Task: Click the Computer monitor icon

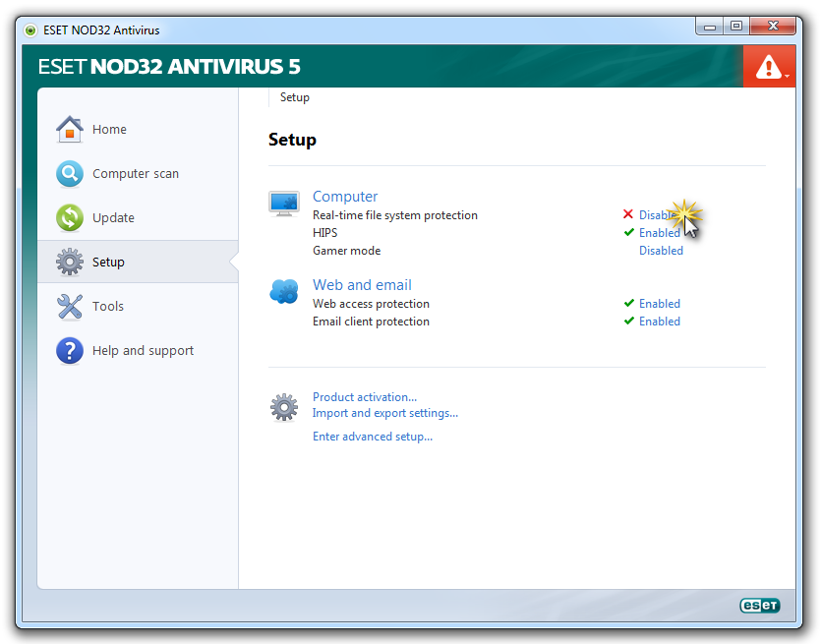Action: tap(284, 204)
